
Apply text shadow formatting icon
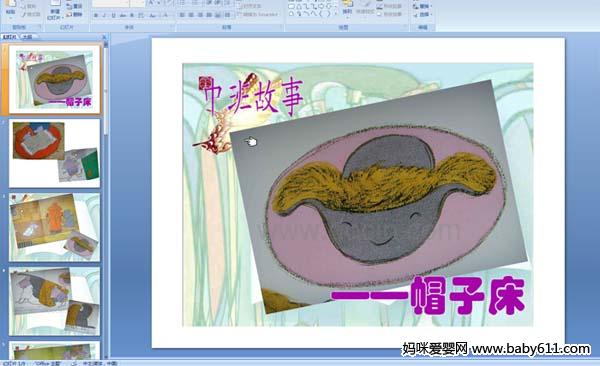click(x=132, y=15)
